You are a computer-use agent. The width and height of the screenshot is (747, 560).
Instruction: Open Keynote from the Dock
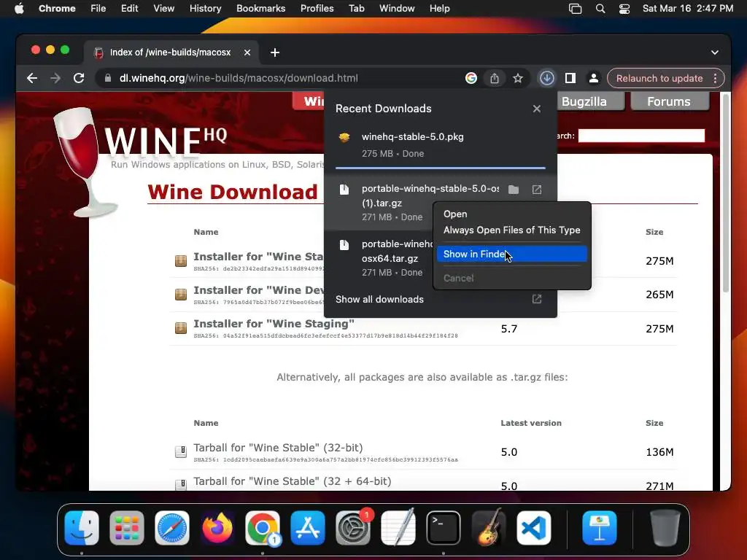(x=600, y=528)
